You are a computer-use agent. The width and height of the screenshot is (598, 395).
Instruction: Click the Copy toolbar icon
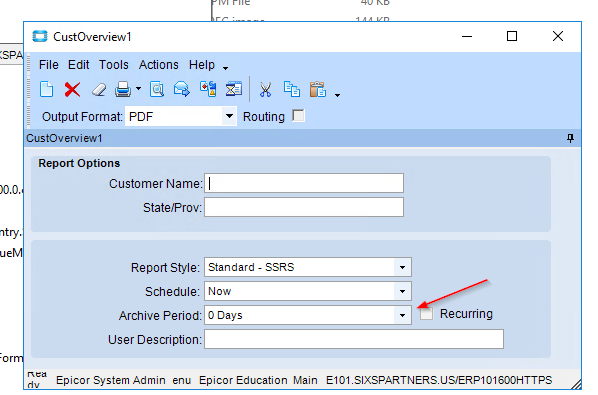click(292, 89)
